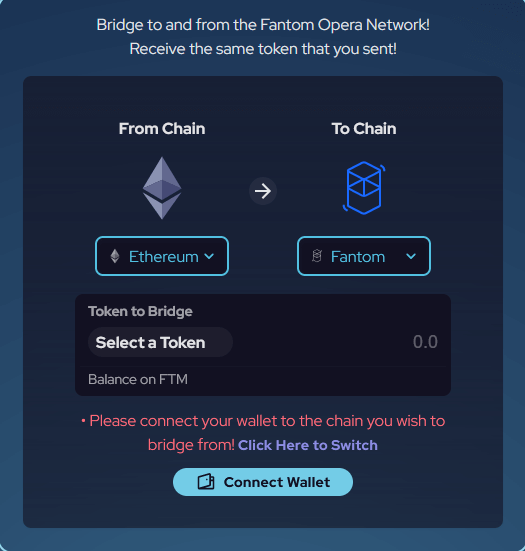
Task: Open Select a Token picker
Action: click(x=160, y=342)
